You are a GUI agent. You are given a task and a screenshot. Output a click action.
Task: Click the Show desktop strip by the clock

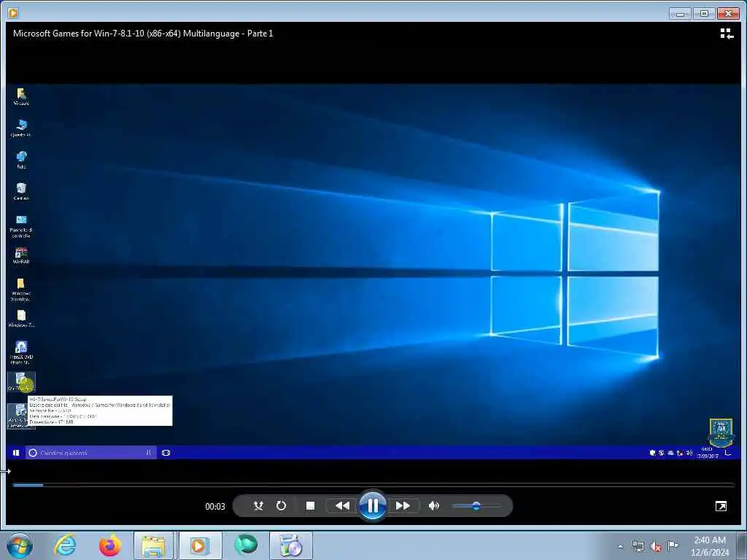[x=742, y=545]
